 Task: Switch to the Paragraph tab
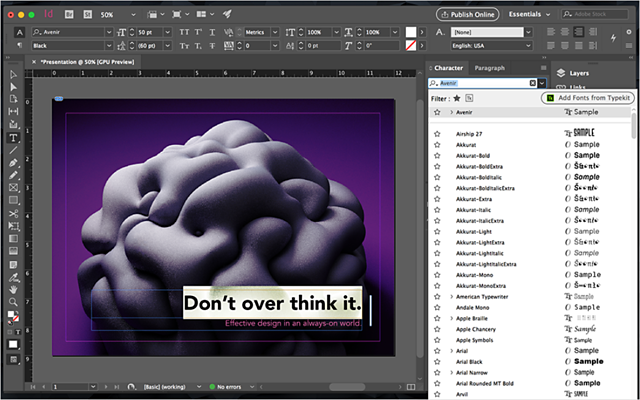click(489, 67)
